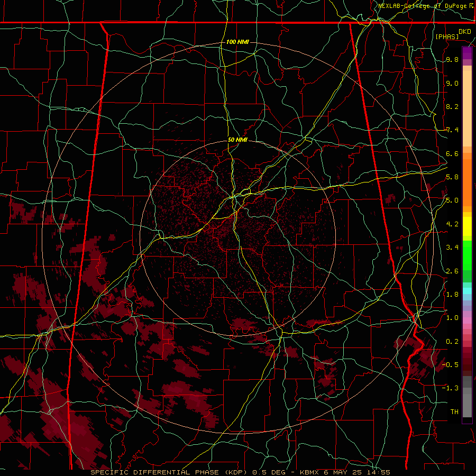The height and width of the screenshot is (476, 476).
Task: Click the 1.0 color scale value
Action: point(452,318)
